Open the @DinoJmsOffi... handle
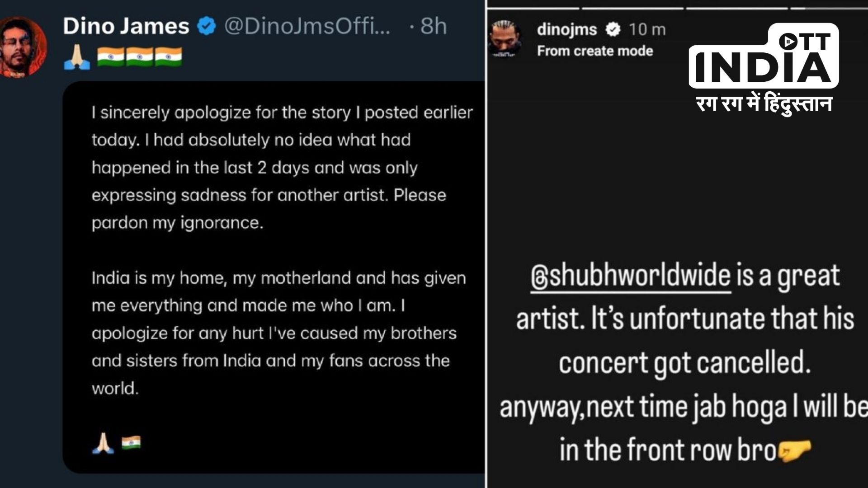The width and height of the screenshot is (868, 488). click(307, 26)
